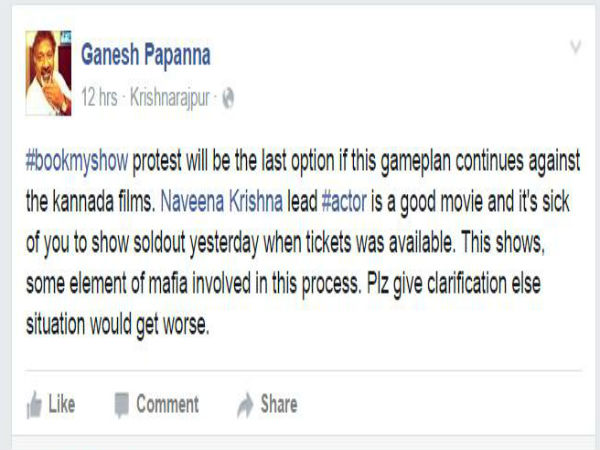
Task: Open the Krishnarajpur location link
Action: click(x=170, y=98)
